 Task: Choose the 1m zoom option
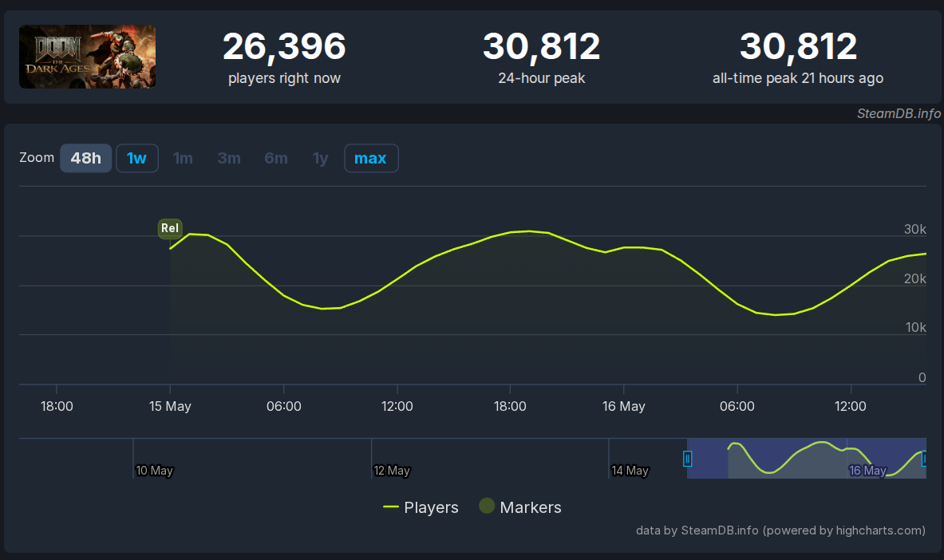[x=183, y=159]
